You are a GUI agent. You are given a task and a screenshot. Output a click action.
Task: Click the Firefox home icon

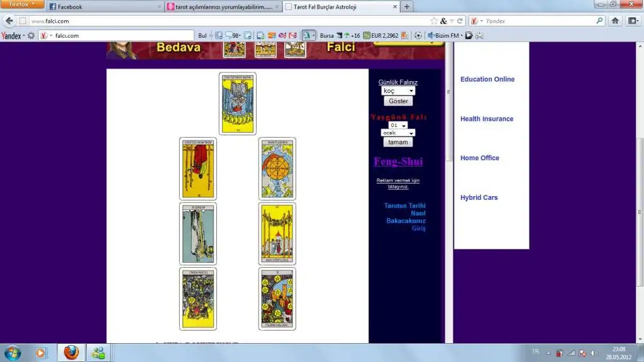click(x=615, y=21)
